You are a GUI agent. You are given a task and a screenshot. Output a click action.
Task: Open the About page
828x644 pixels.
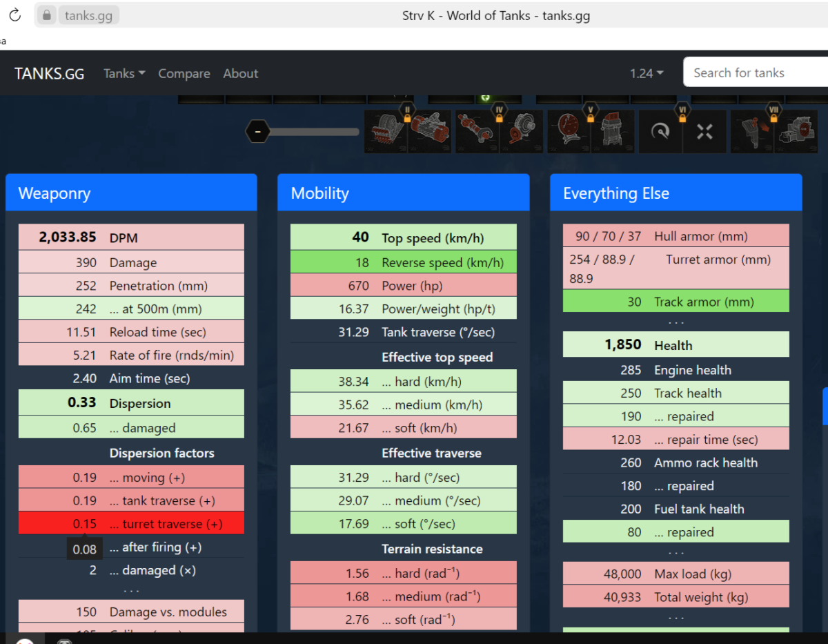(x=241, y=73)
